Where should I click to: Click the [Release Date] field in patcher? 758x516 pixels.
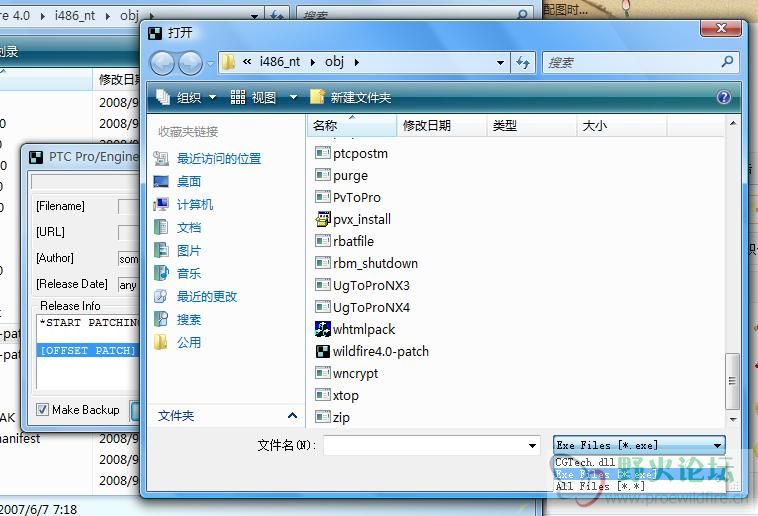129,285
